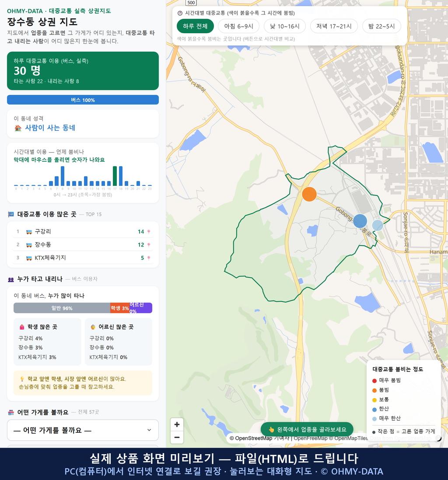Click the 장수동 상권 지도 title
This screenshot has width=448, height=480.
point(42,22)
